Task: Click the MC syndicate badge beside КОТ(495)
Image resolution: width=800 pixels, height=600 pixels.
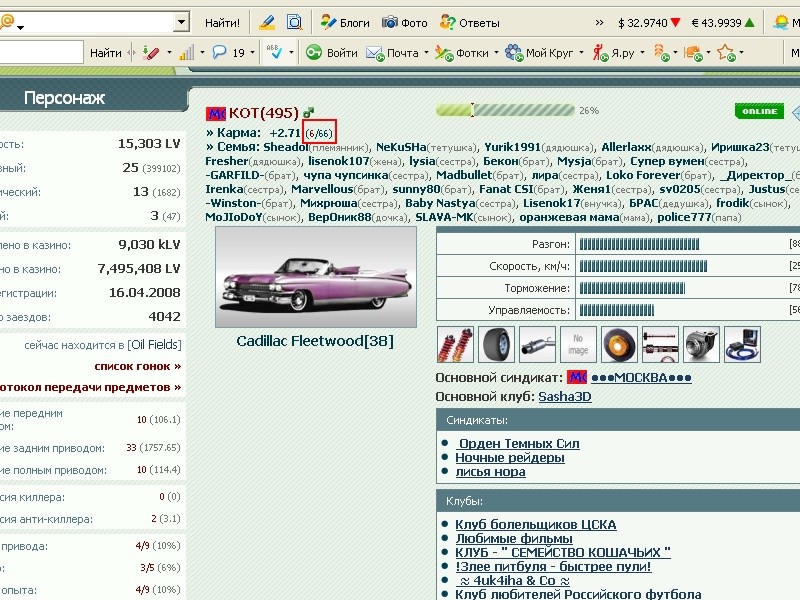Action: 215,113
